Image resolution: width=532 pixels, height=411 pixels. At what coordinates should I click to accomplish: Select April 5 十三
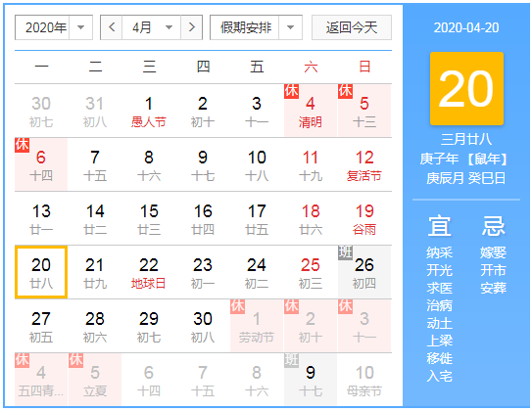(364, 111)
